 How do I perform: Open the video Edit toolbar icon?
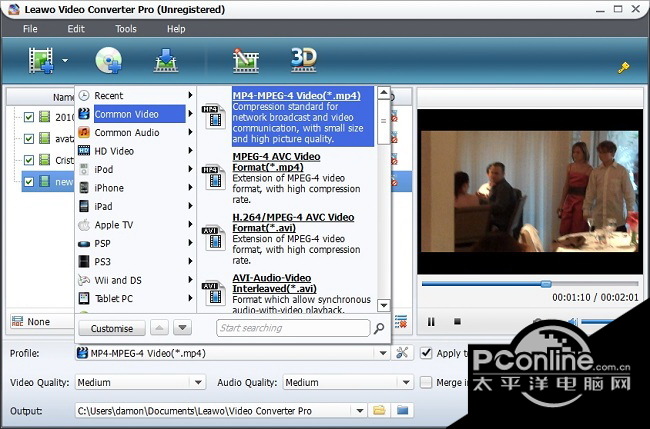point(245,61)
